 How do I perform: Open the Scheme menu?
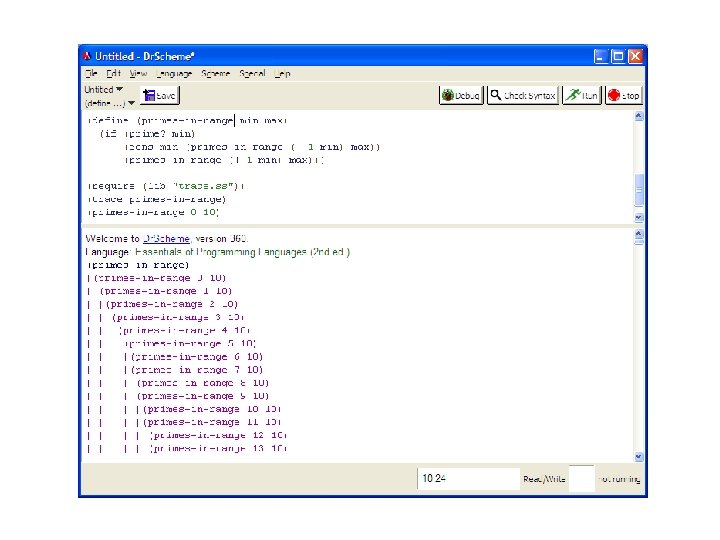[x=215, y=73]
